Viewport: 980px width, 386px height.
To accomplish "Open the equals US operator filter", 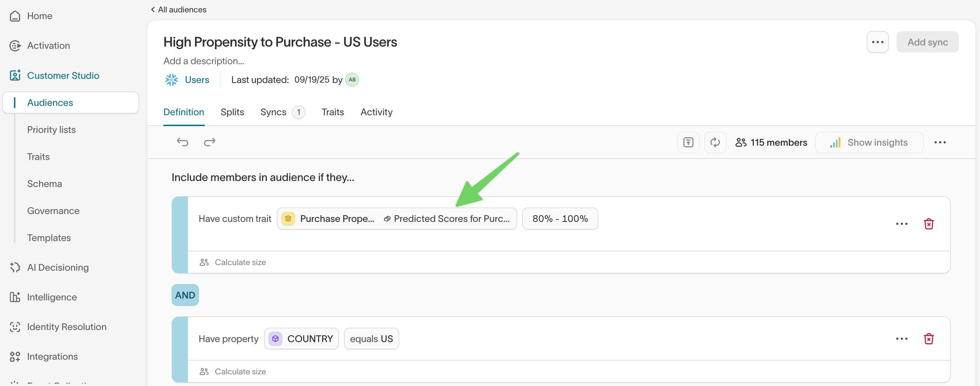I will click(371, 338).
